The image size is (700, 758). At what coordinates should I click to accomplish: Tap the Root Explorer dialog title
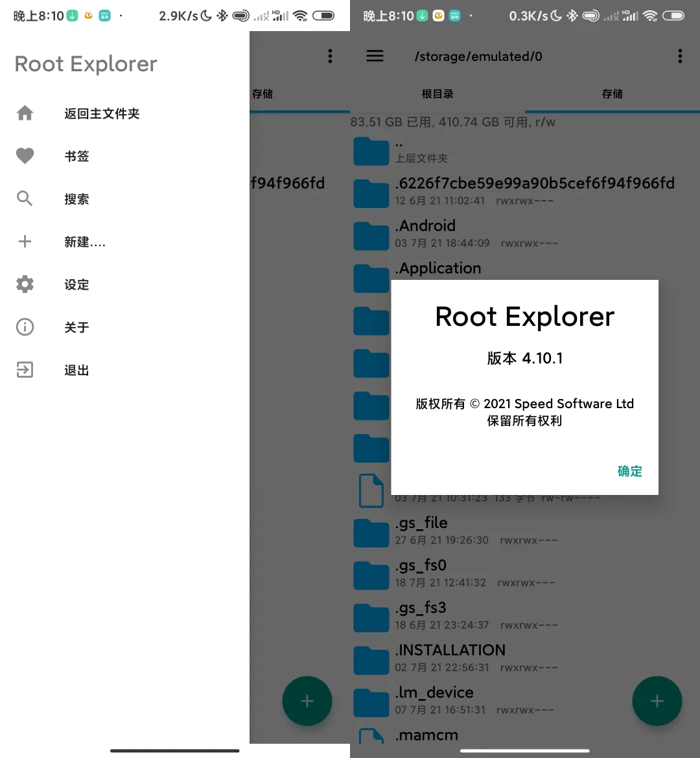(x=525, y=317)
